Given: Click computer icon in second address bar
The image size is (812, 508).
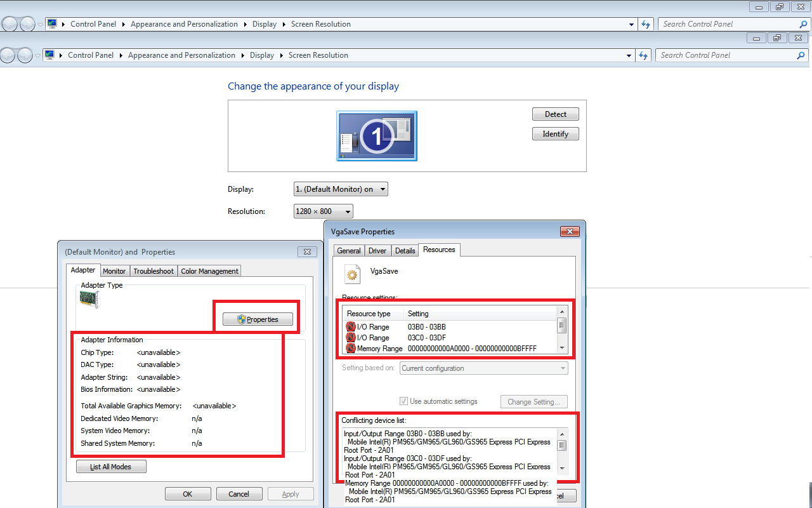Looking at the screenshot, I should pyautogui.click(x=49, y=55).
